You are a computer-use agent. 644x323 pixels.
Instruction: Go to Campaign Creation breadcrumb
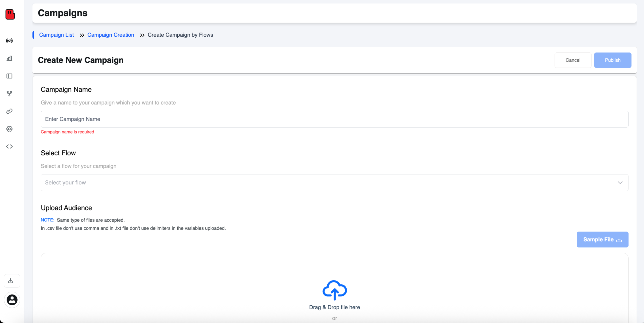tap(111, 35)
